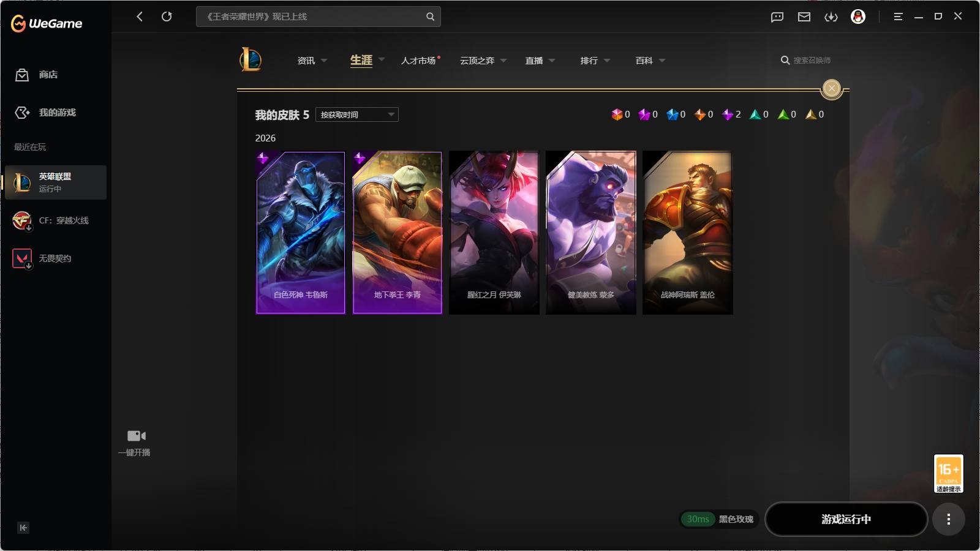Click the 一键开播 camera icon
This screenshot has height=551, width=980.
[x=136, y=436]
